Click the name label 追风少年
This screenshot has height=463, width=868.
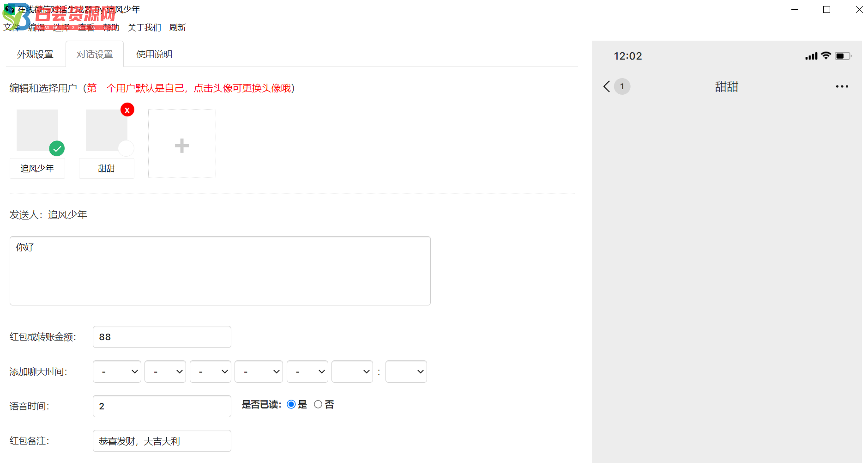coord(37,169)
